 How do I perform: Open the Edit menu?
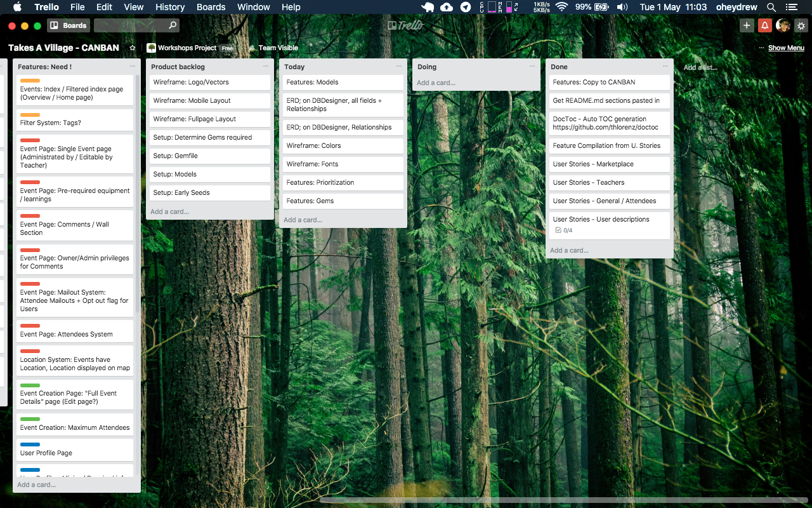104,7
